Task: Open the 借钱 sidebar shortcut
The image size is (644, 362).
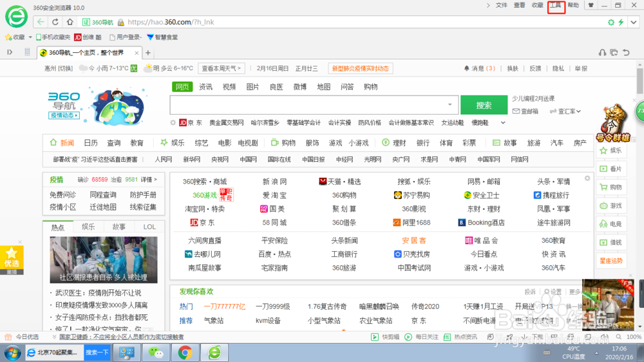Action: [611, 242]
